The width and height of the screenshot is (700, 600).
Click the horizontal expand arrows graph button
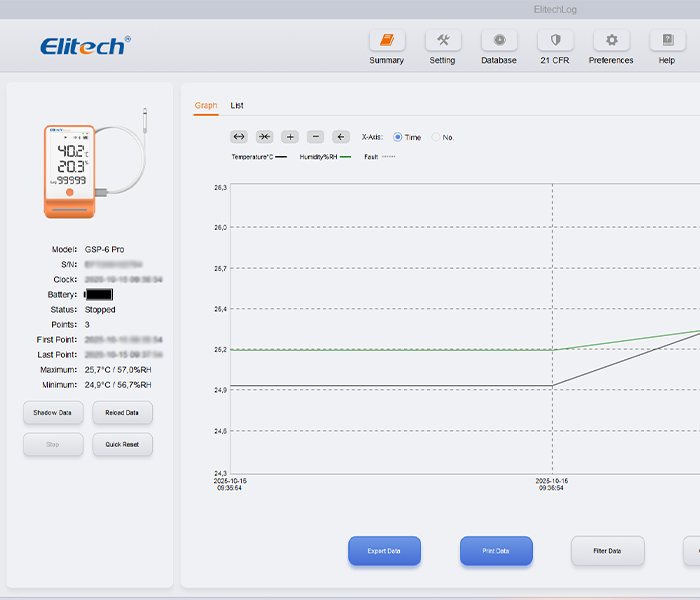[x=239, y=137]
